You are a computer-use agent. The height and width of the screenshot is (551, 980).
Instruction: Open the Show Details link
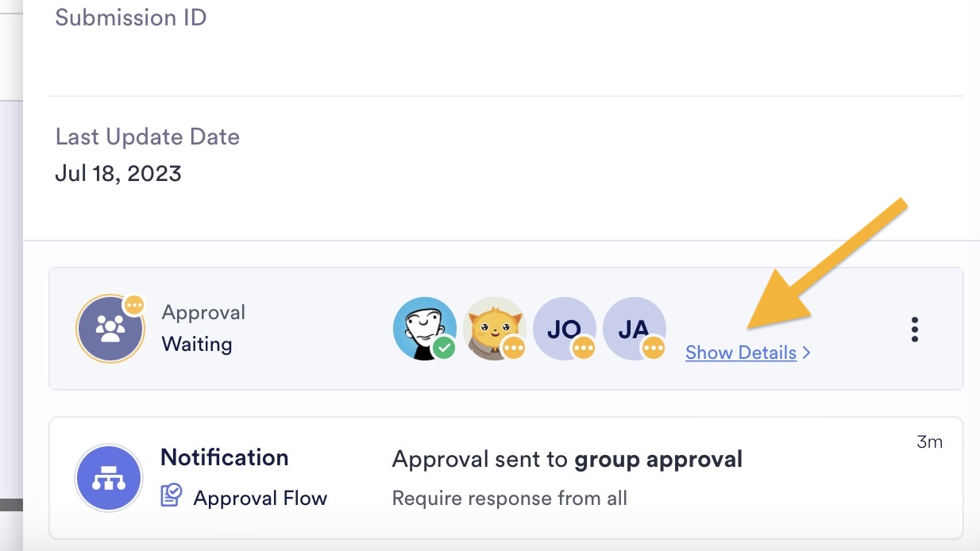coord(740,353)
